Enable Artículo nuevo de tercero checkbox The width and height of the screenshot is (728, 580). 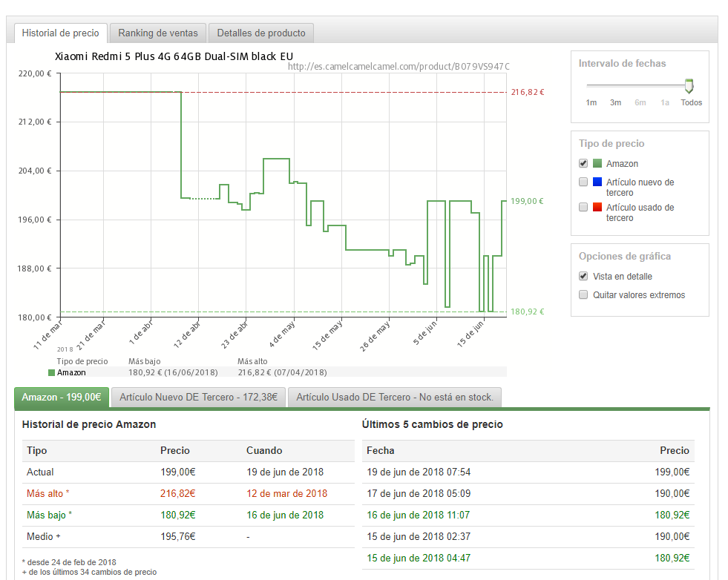(x=583, y=182)
